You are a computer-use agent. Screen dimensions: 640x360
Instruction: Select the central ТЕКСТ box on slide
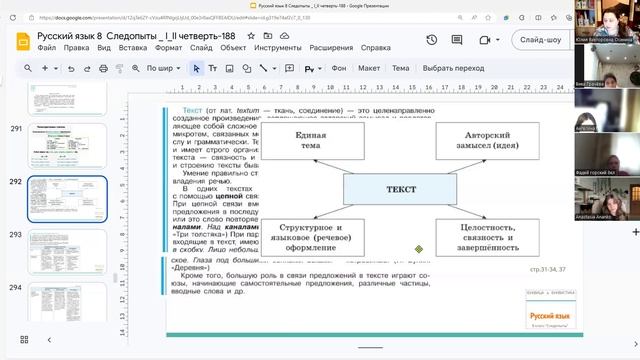point(400,189)
